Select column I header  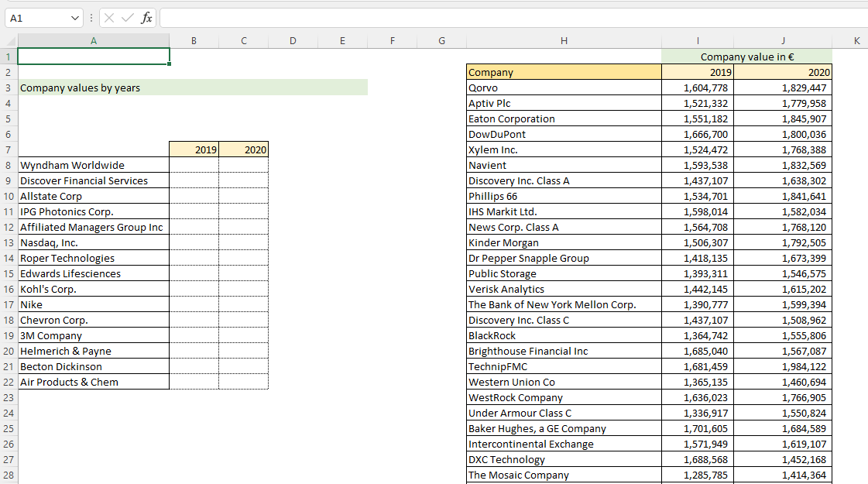[x=698, y=41]
